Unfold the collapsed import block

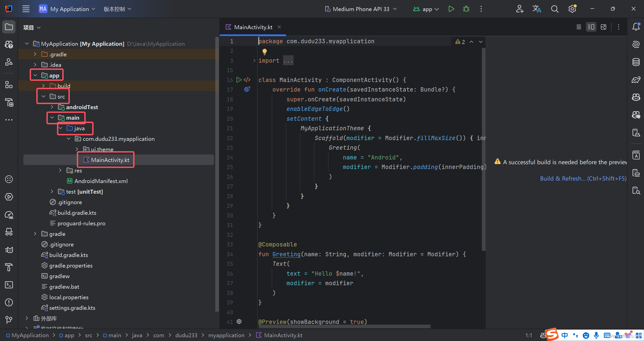click(x=254, y=61)
